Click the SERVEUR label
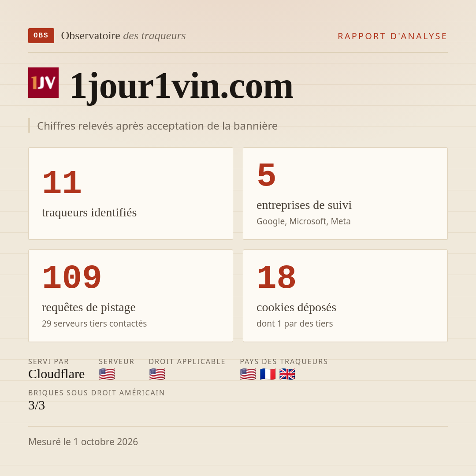The height and width of the screenshot is (476, 476). 116,361
